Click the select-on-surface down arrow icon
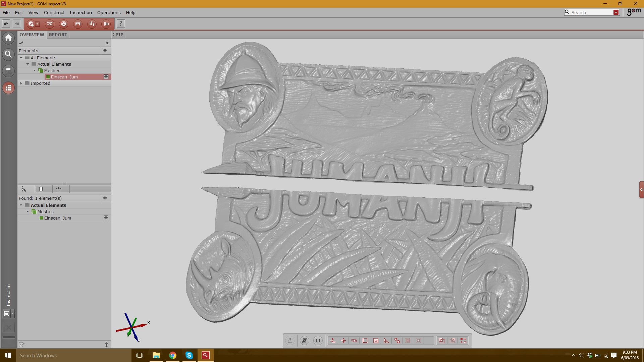644x362 pixels. coord(333,341)
